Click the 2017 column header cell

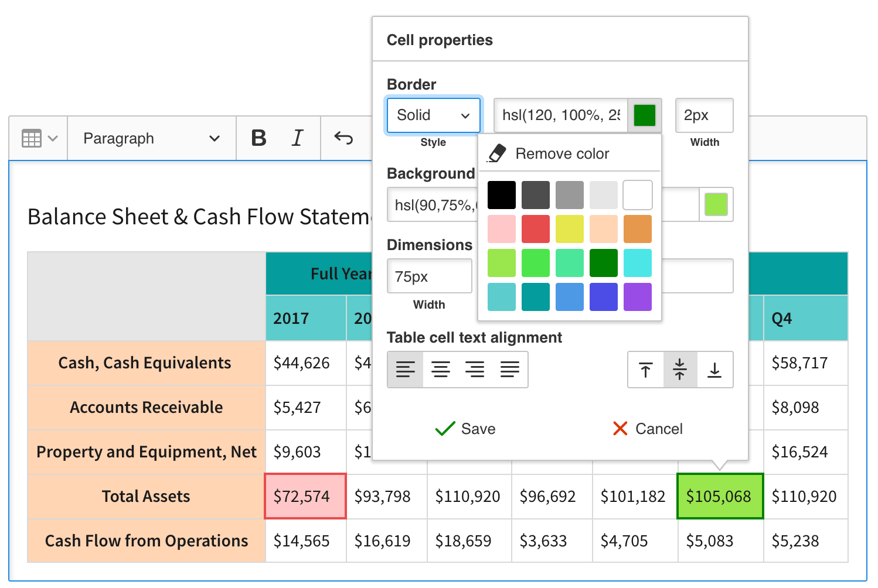click(x=306, y=318)
